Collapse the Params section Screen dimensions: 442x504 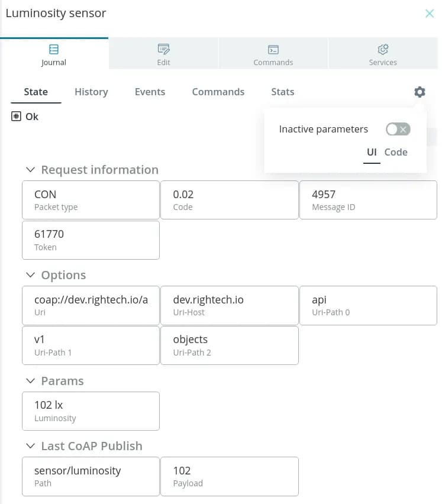31,381
